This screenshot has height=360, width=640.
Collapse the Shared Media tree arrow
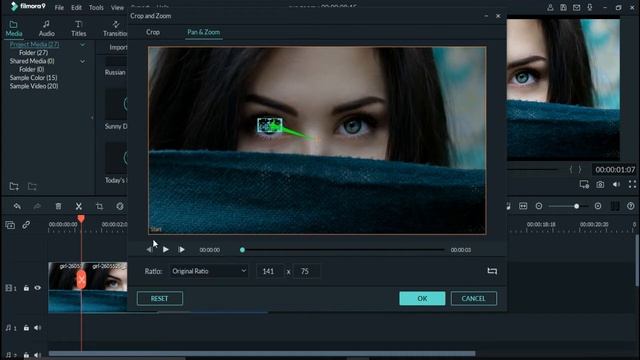[82, 61]
